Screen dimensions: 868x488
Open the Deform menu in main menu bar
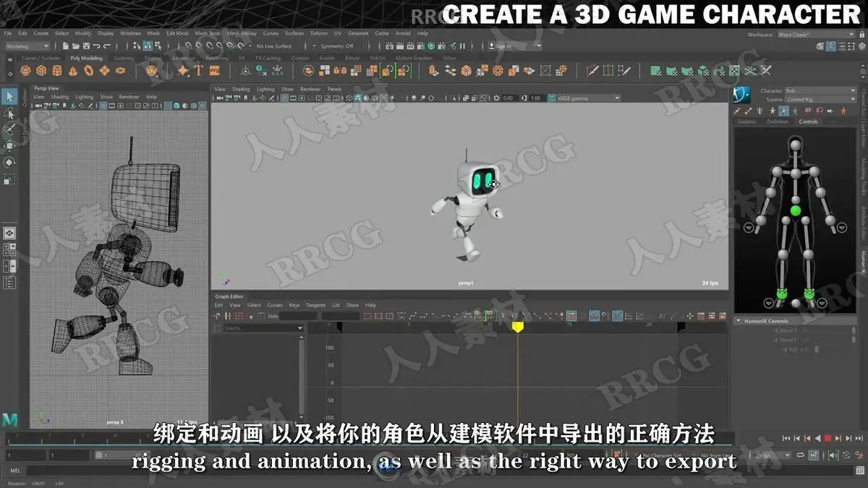[x=319, y=33]
